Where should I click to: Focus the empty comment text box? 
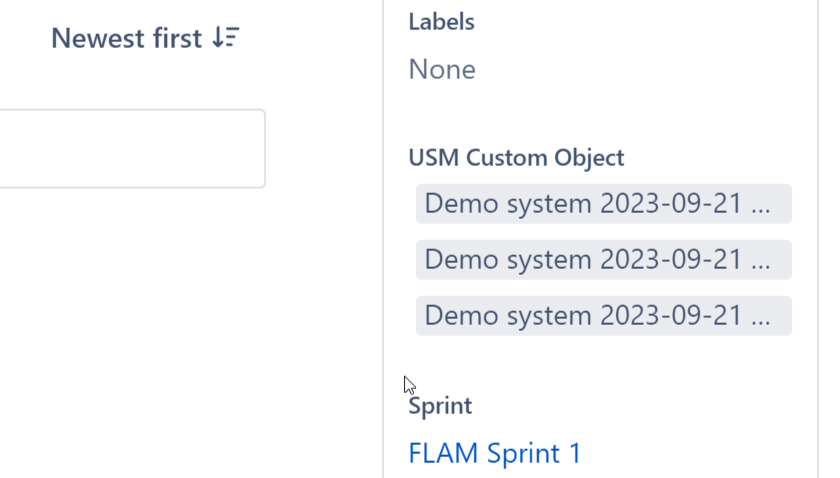(x=130, y=149)
